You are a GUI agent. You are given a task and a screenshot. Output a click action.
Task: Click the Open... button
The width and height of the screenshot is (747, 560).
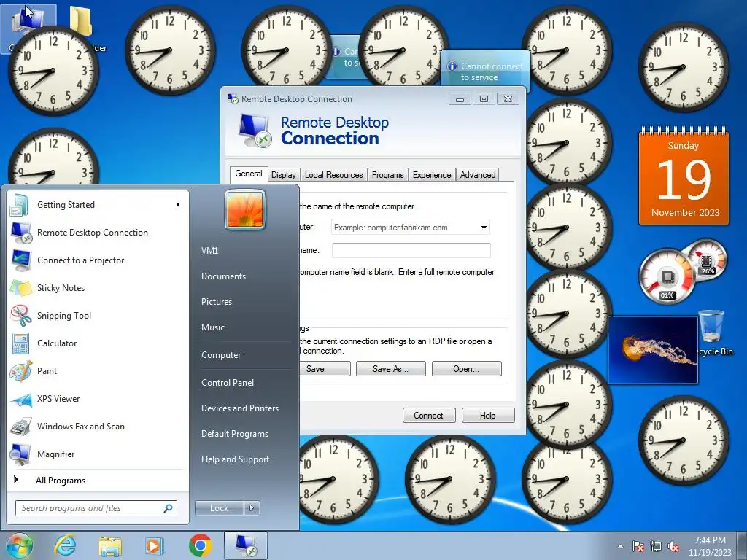point(466,368)
